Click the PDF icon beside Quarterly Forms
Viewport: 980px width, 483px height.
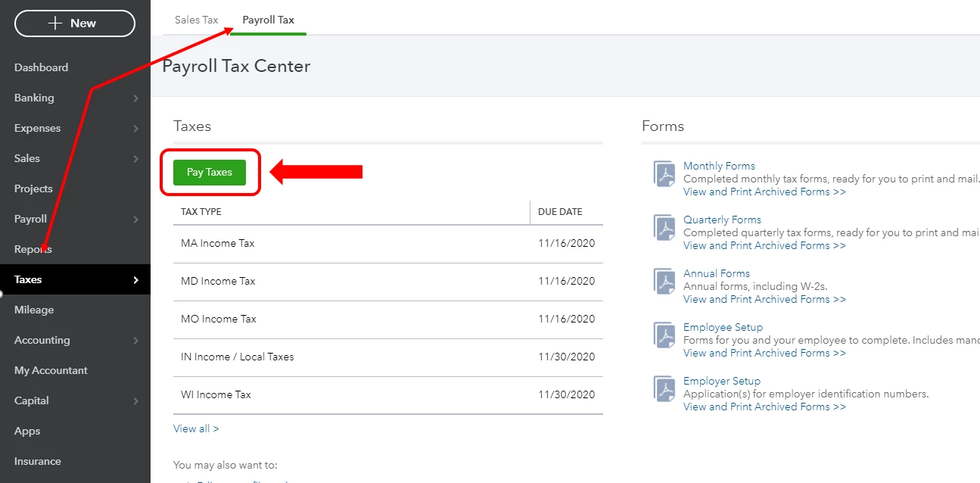coord(665,228)
